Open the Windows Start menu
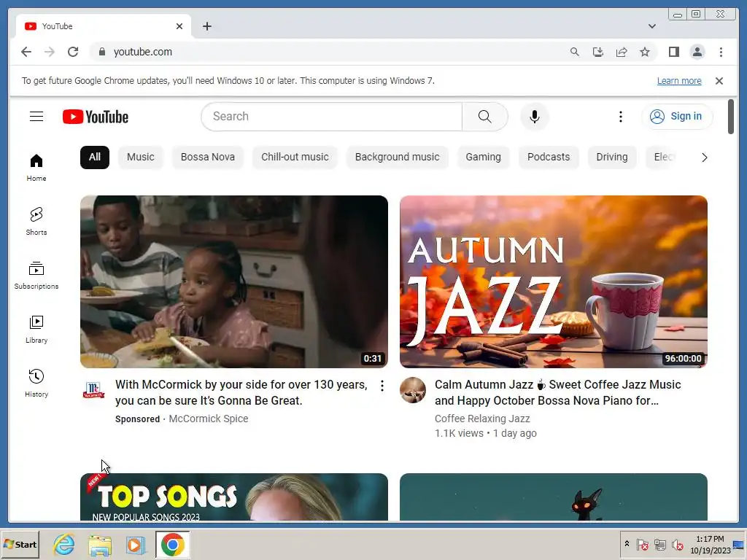This screenshot has width=747, height=560. 20,544
